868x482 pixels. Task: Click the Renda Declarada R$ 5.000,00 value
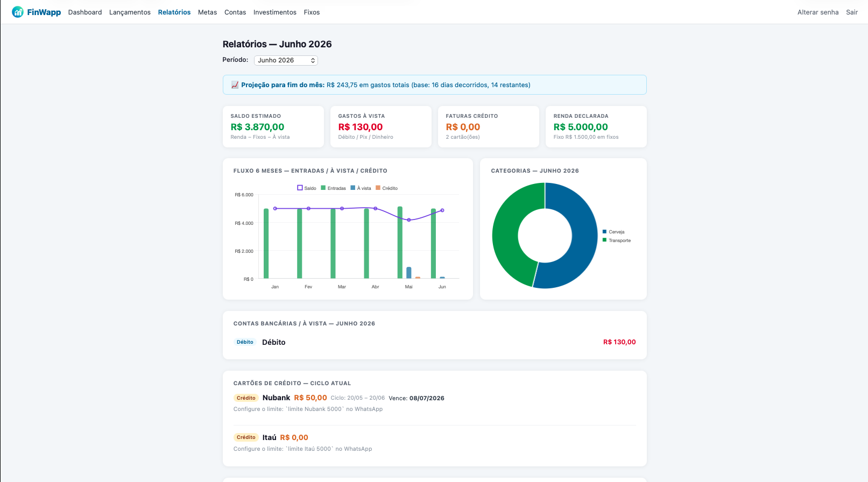coord(581,127)
